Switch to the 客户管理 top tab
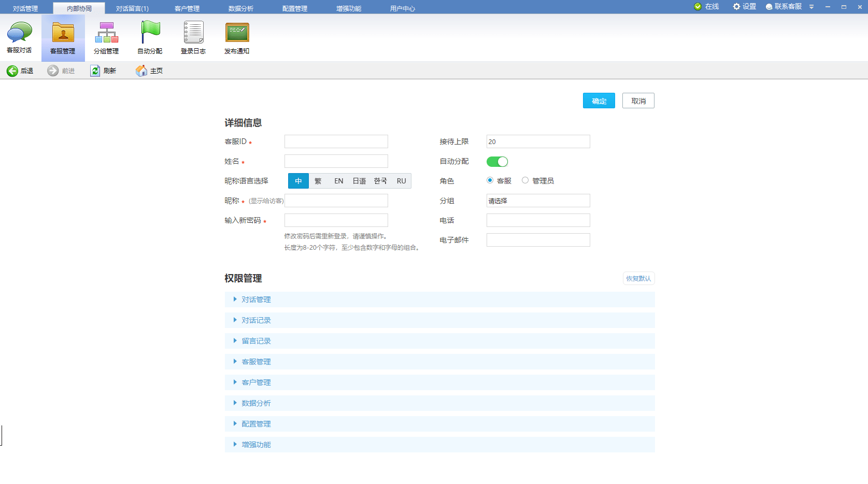Image resolution: width=868 pixels, height=484 pixels. 187,8
